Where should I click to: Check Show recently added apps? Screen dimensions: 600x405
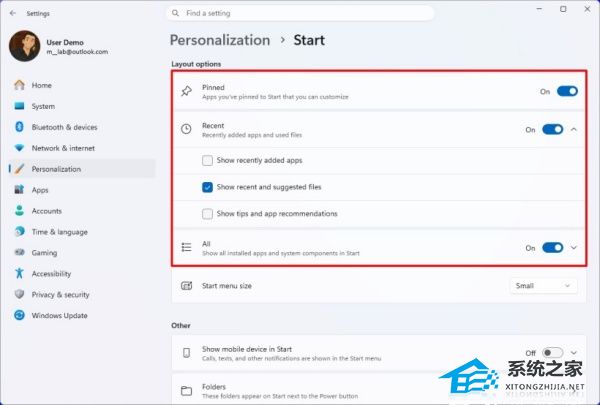207,160
